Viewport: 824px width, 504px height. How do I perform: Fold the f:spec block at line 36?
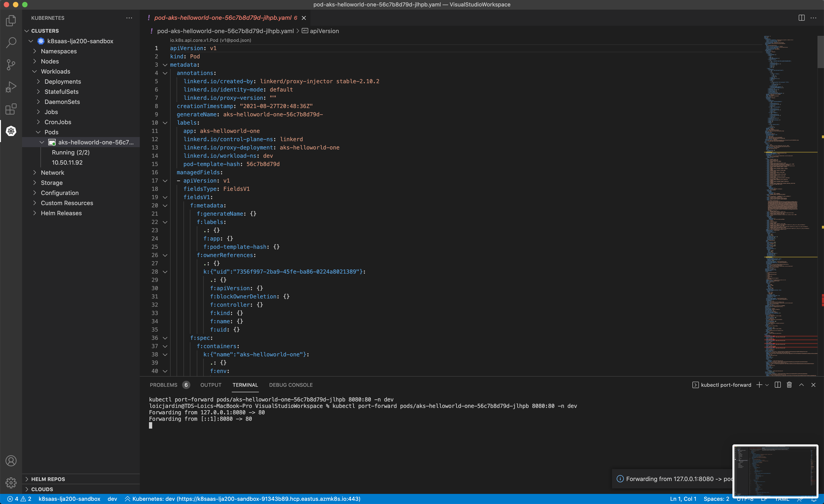coord(165,338)
